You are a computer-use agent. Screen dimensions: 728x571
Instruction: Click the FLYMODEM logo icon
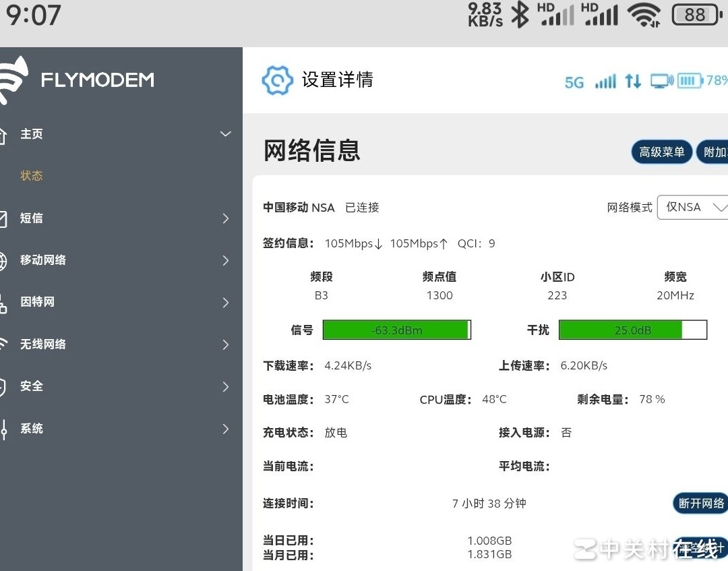click(13, 80)
